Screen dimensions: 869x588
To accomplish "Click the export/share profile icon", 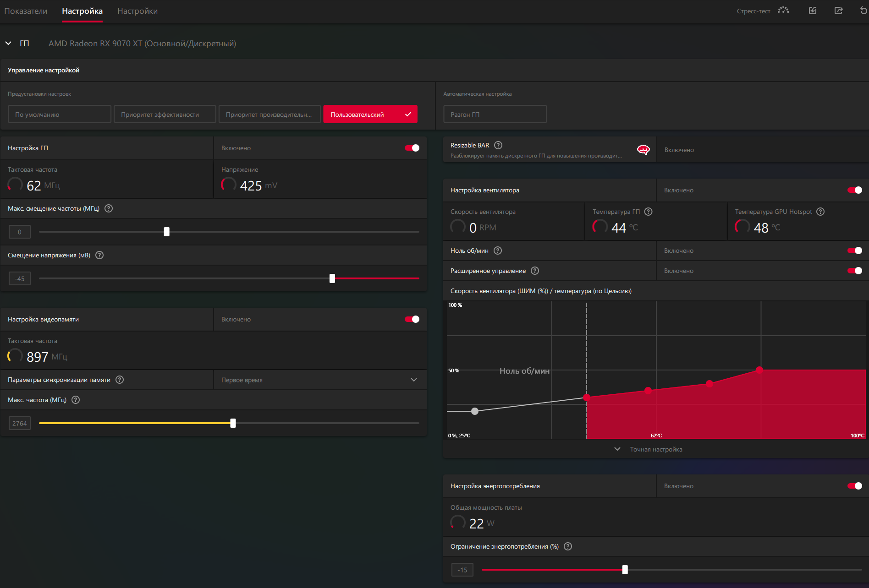I will coord(838,11).
